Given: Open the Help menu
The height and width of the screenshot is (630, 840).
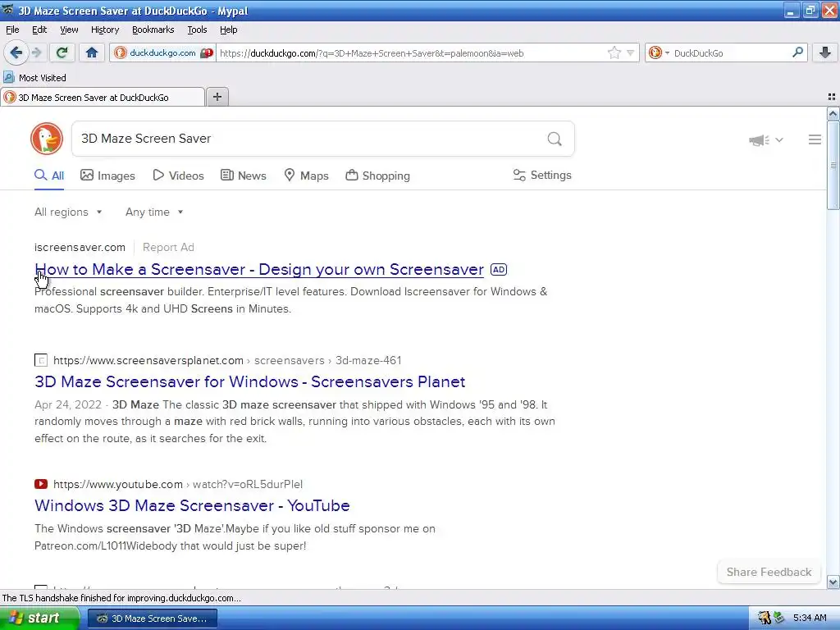Looking at the screenshot, I should click(229, 30).
